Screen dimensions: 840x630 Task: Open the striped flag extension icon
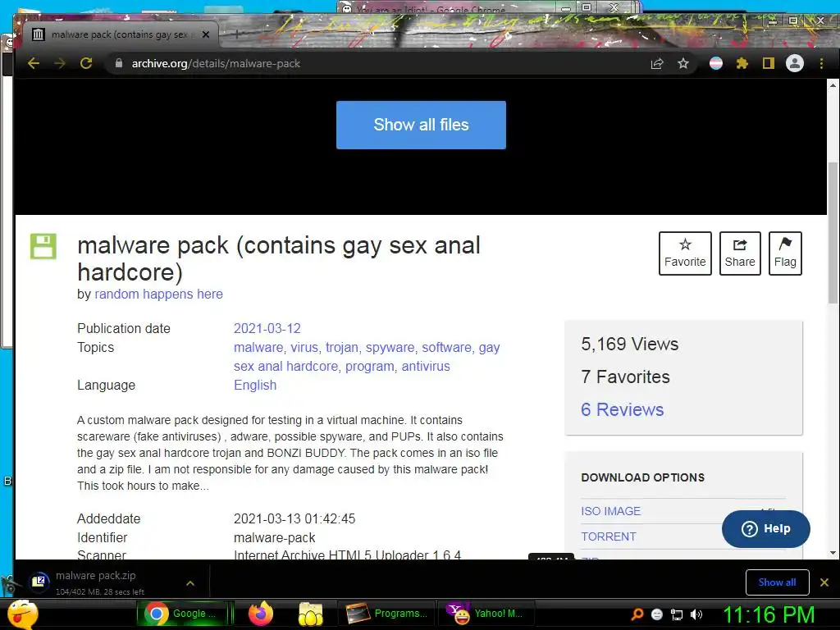[715, 64]
